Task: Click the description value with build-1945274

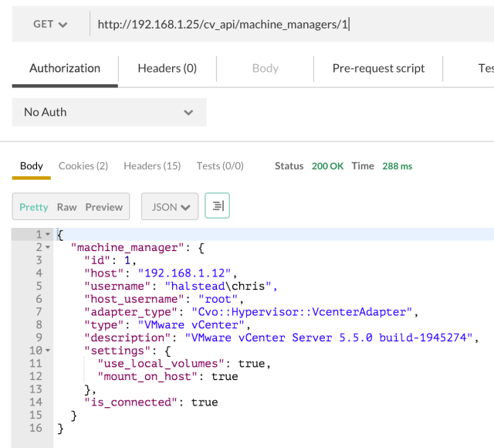Action: coord(329,338)
